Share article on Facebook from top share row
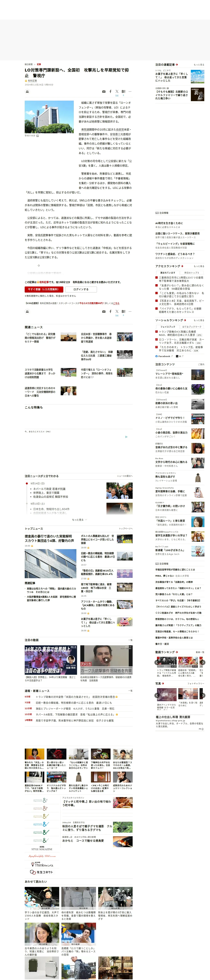 [111, 91]
